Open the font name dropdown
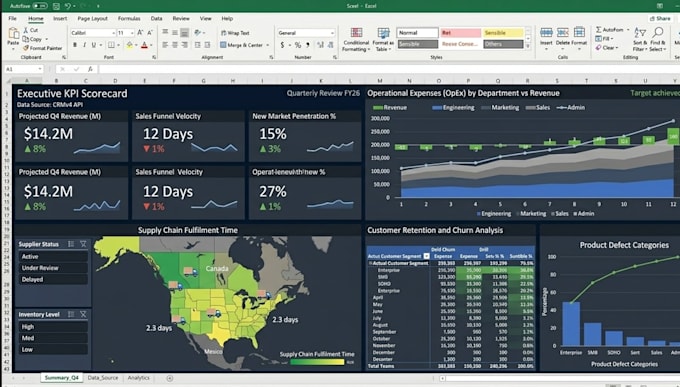Image resolution: width=680 pixels, height=387 pixels. pos(113,33)
